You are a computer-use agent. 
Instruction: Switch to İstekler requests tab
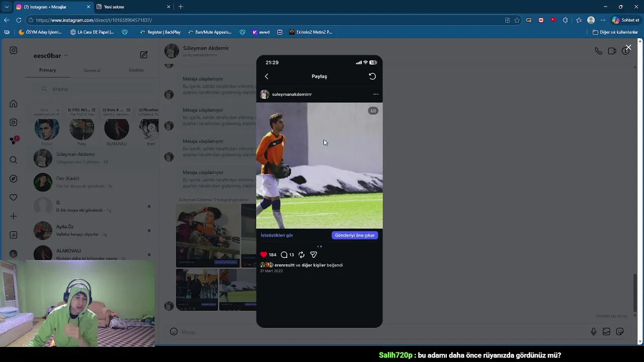[136, 70]
